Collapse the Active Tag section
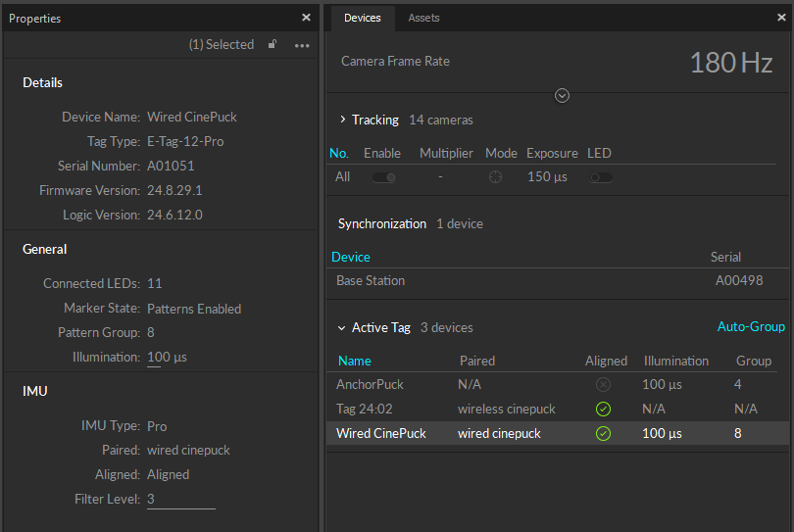794x532 pixels. [x=342, y=328]
